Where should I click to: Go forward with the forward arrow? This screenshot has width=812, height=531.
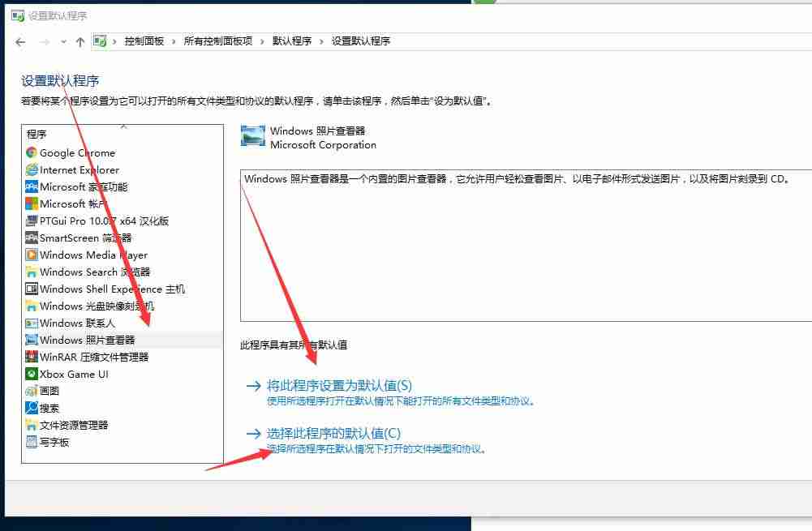pyautogui.click(x=45, y=42)
